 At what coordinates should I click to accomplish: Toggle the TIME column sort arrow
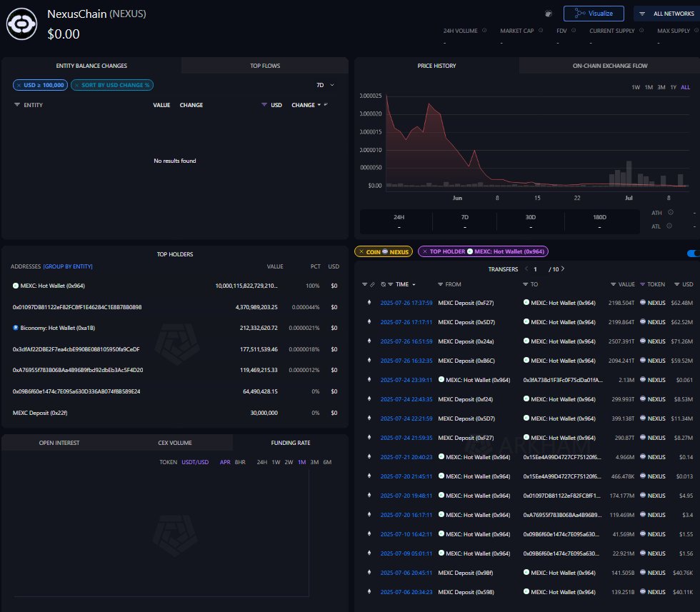[414, 285]
